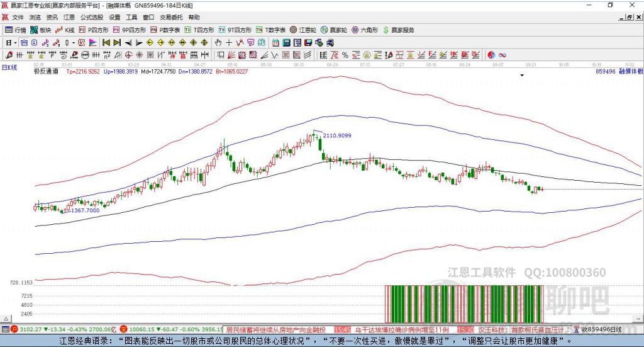The height and width of the screenshot is (347, 644).
Task: Open the T数字表 tool
Action: [270, 30]
